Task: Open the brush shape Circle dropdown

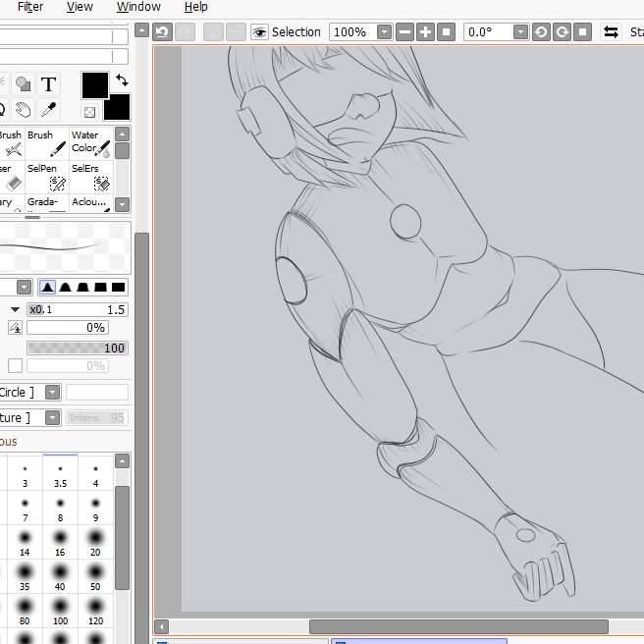Action: pyautogui.click(x=53, y=393)
